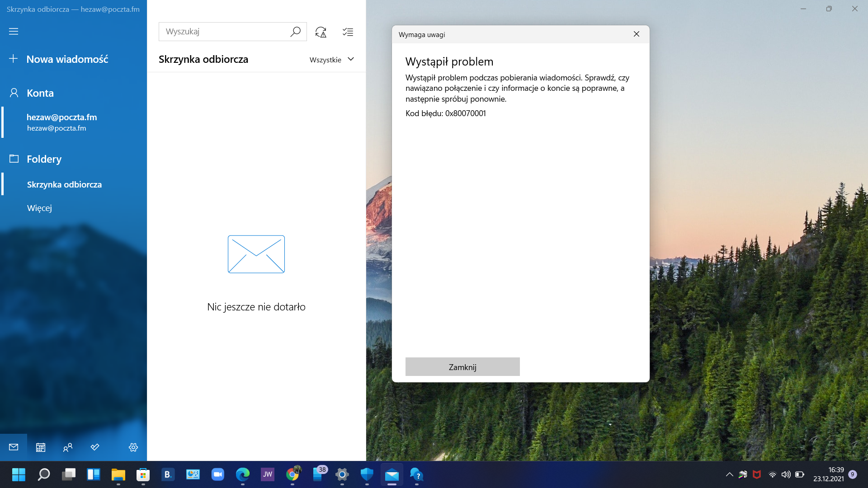Open Mail settings gear icon
Screen dimensions: 868x488
[x=133, y=447]
